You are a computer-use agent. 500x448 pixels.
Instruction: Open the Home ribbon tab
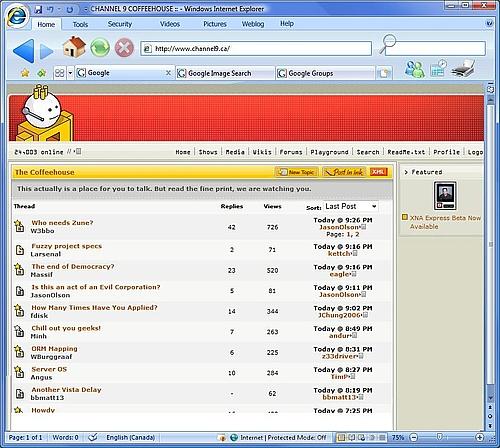click(x=46, y=24)
